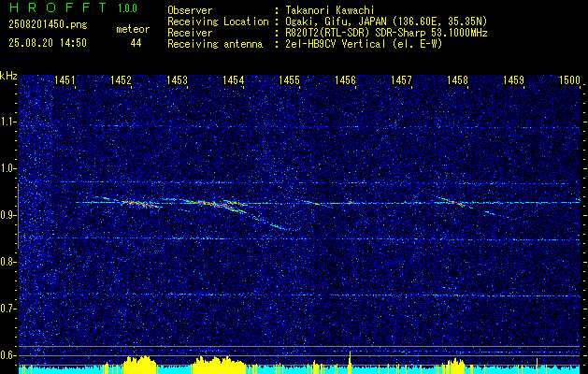588x374 pixels.
Task: Click the descending echo trail before 1455
Action: click(x=272, y=224)
